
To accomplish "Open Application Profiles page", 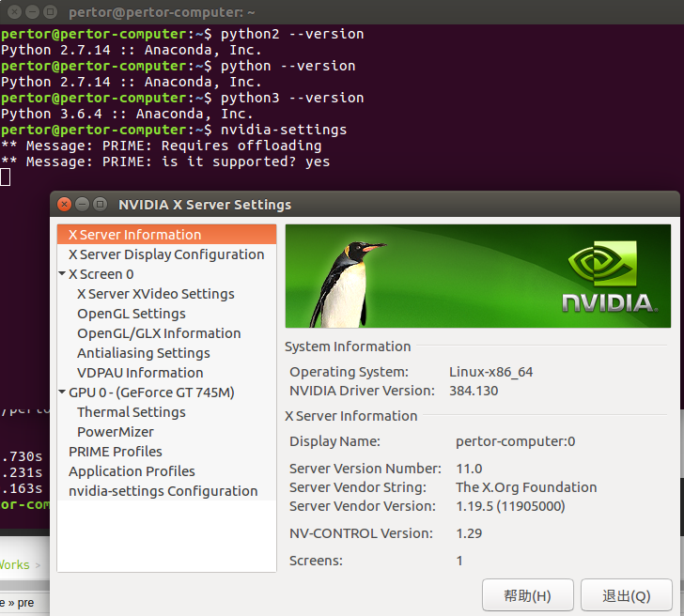I will tap(132, 471).
